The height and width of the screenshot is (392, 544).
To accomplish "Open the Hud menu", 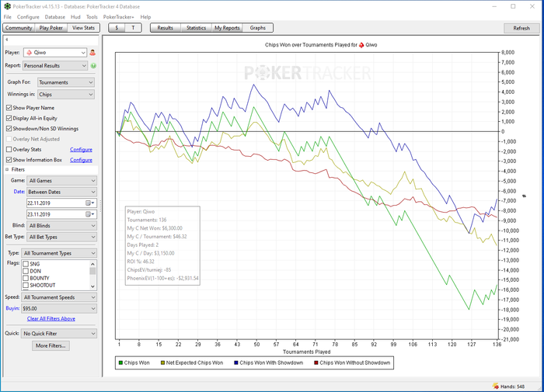I will [75, 16].
